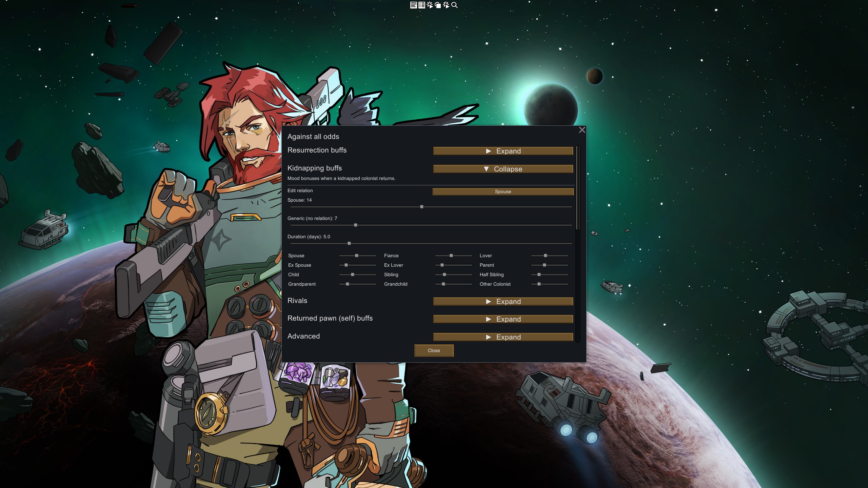
Task: Click the small Child slider
Action: (358, 274)
